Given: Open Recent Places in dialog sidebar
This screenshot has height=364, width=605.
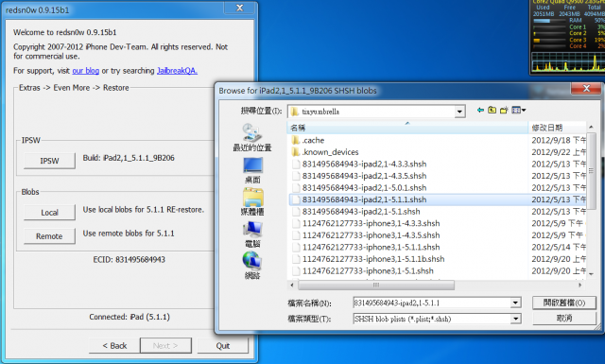Looking at the screenshot, I should tap(252, 138).
